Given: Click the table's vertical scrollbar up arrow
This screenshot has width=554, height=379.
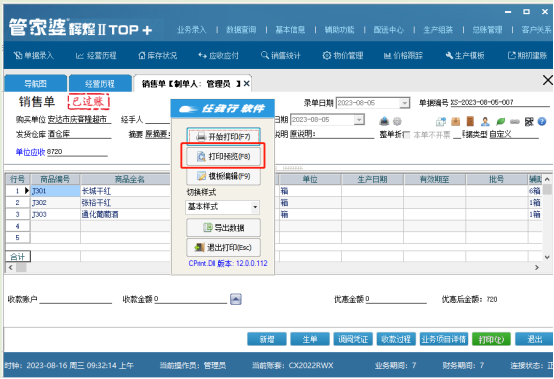Looking at the screenshot, I should click(x=547, y=179).
